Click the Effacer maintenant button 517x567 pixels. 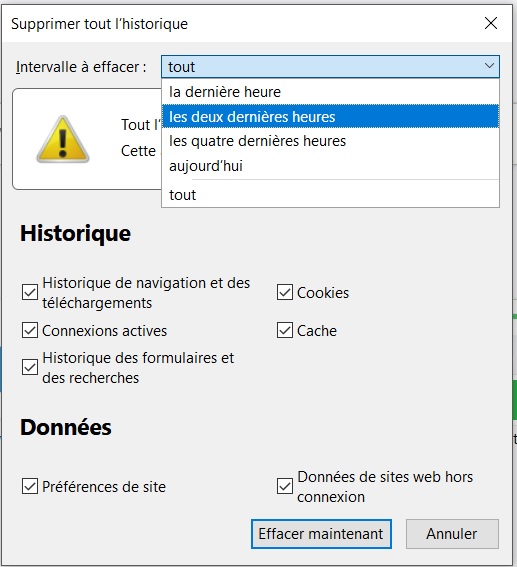coord(321,534)
